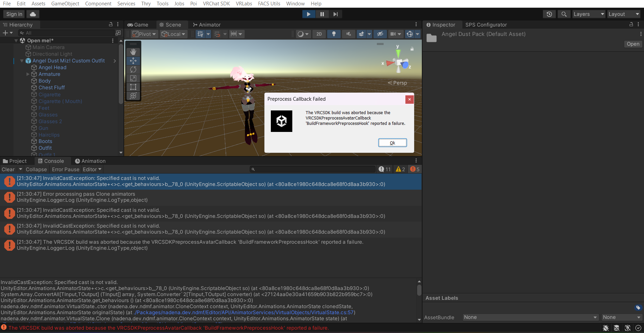
Task: Click the Step frame button
Action: 336,14
